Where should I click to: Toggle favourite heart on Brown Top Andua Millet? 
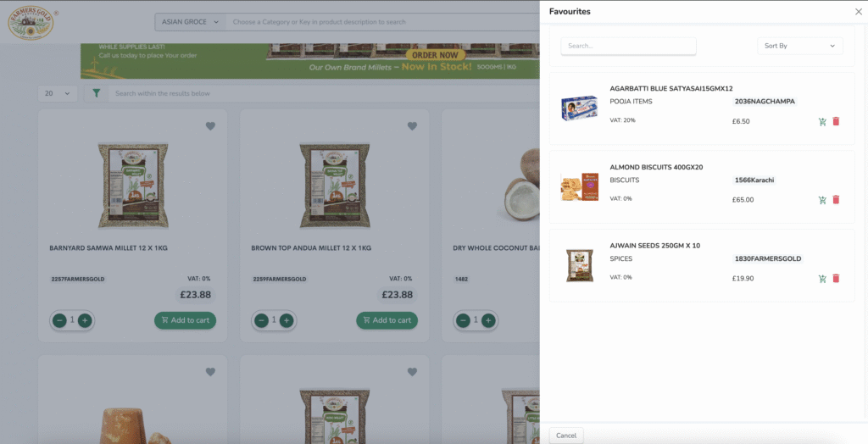tap(412, 126)
